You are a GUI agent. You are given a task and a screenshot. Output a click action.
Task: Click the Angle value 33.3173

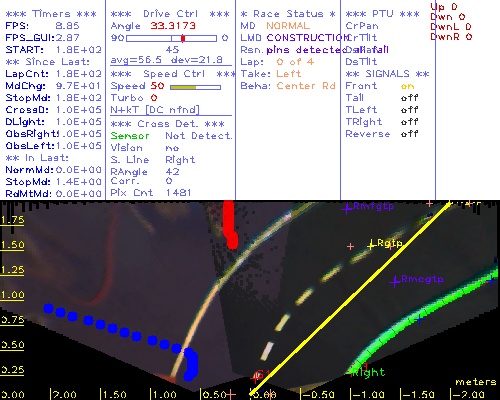(x=173, y=26)
